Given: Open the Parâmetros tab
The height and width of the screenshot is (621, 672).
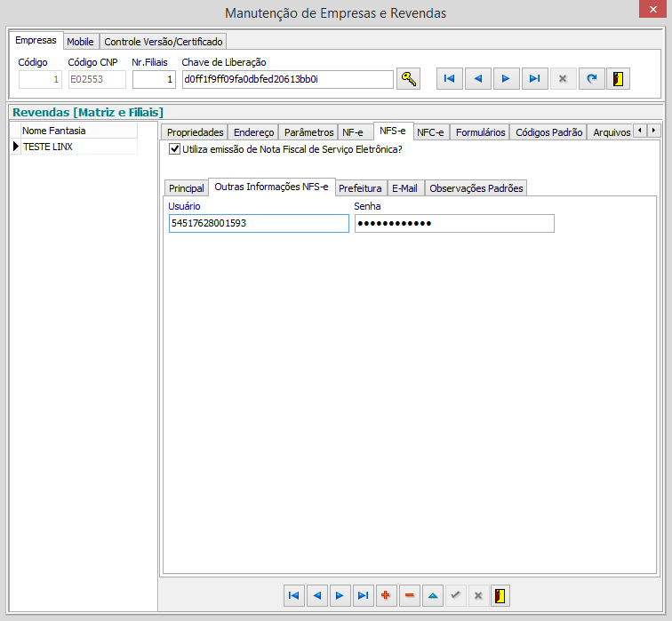Looking at the screenshot, I should coord(308,132).
